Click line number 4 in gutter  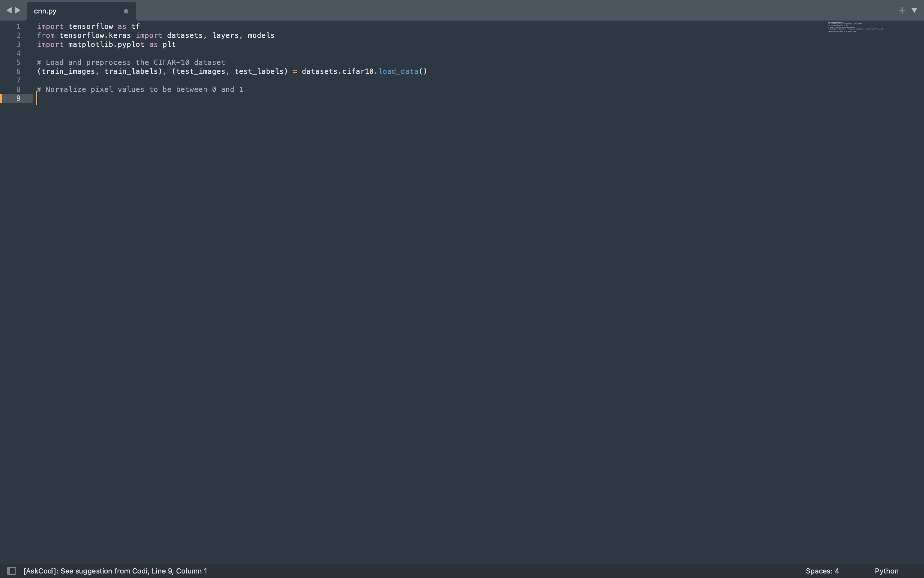pyautogui.click(x=18, y=54)
